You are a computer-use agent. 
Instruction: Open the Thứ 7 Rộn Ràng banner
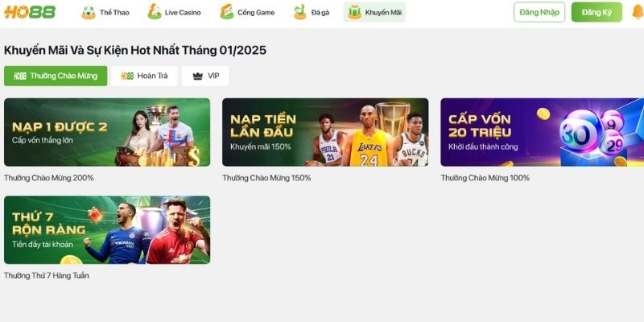point(107,230)
